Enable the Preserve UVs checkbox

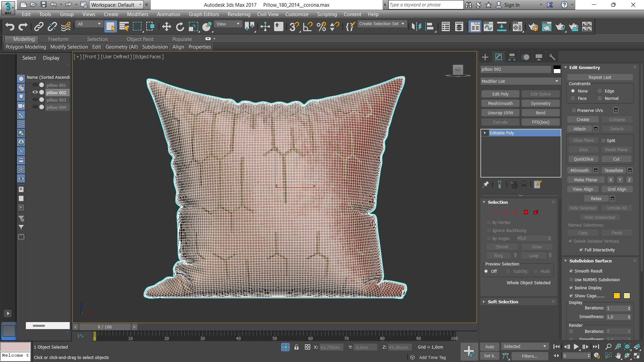point(574,110)
